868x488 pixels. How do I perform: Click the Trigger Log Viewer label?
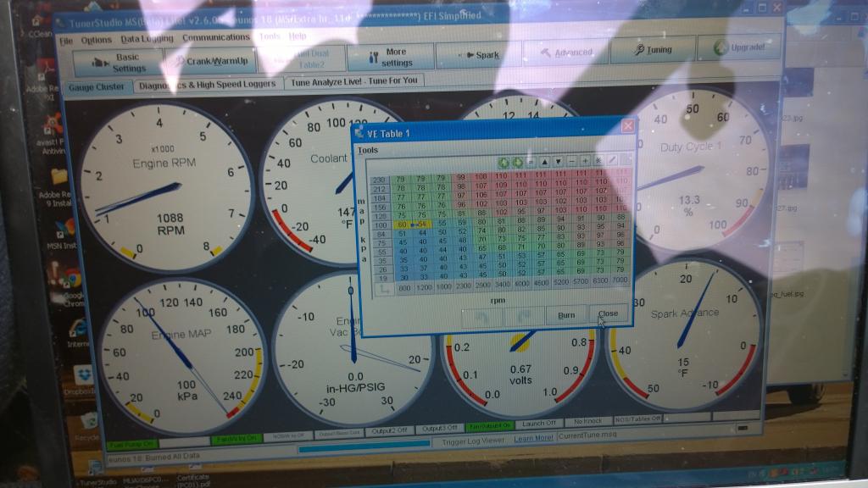(473, 441)
